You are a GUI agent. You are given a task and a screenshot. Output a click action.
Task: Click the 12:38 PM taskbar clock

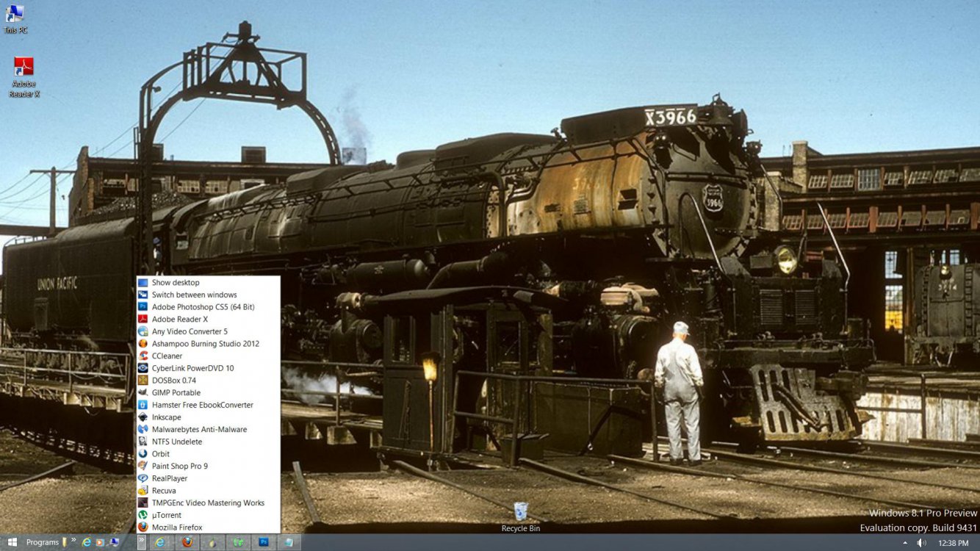[954, 543]
